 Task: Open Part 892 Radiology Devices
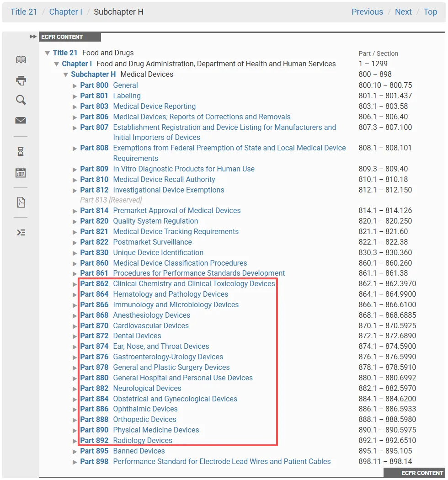tap(126, 440)
